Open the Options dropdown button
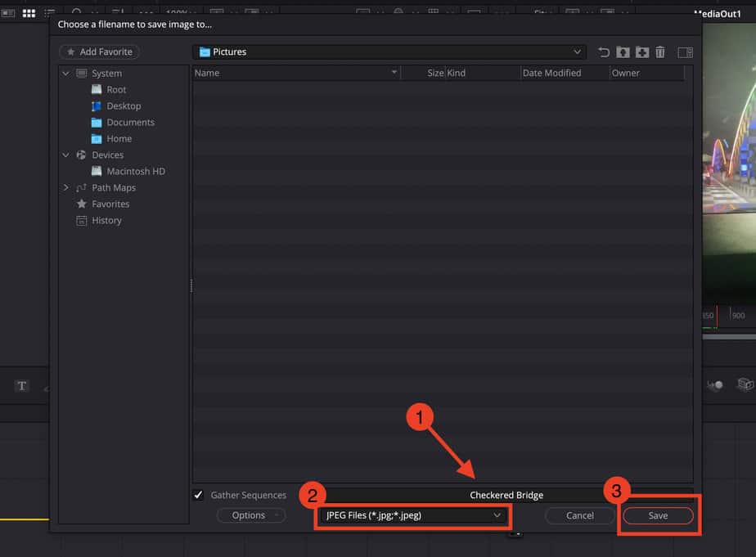Image resolution: width=756 pixels, height=557 pixels. point(250,515)
